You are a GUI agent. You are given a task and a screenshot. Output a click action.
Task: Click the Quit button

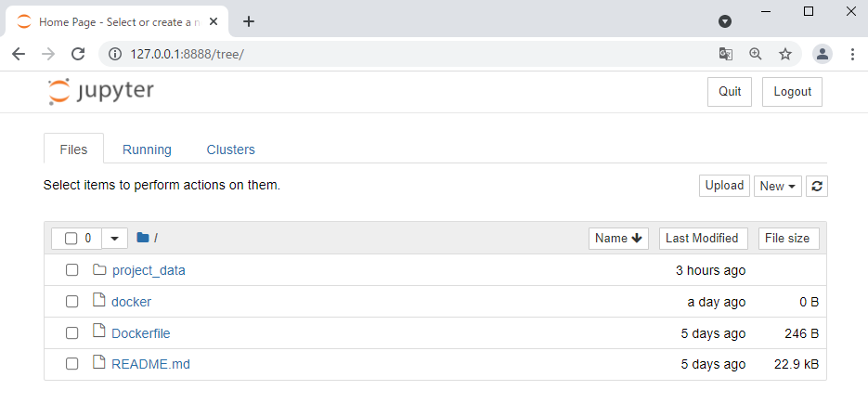(x=730, y=92)
